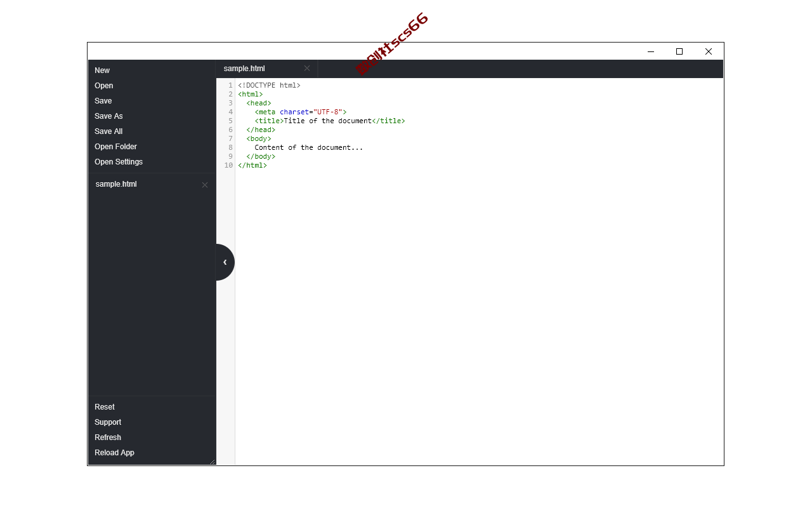Open the Support link
The image size is (812, 508).
pos(108,422)
